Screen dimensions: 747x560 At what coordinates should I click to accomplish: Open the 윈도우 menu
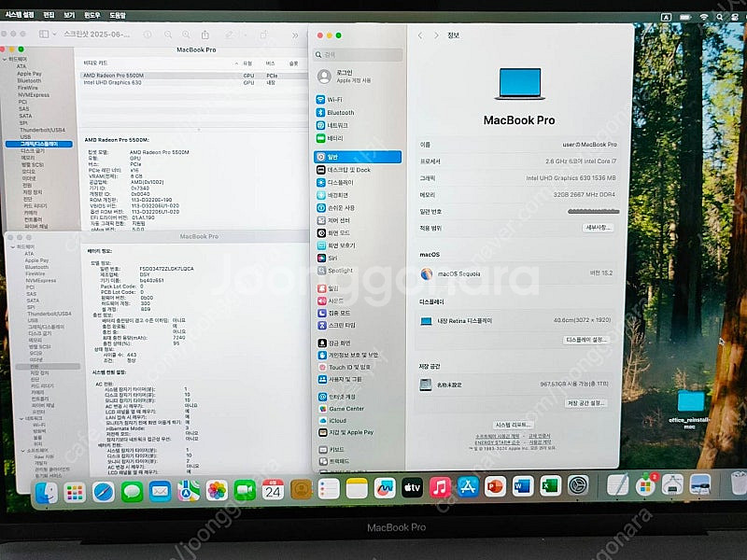click(x=92, y=15)
